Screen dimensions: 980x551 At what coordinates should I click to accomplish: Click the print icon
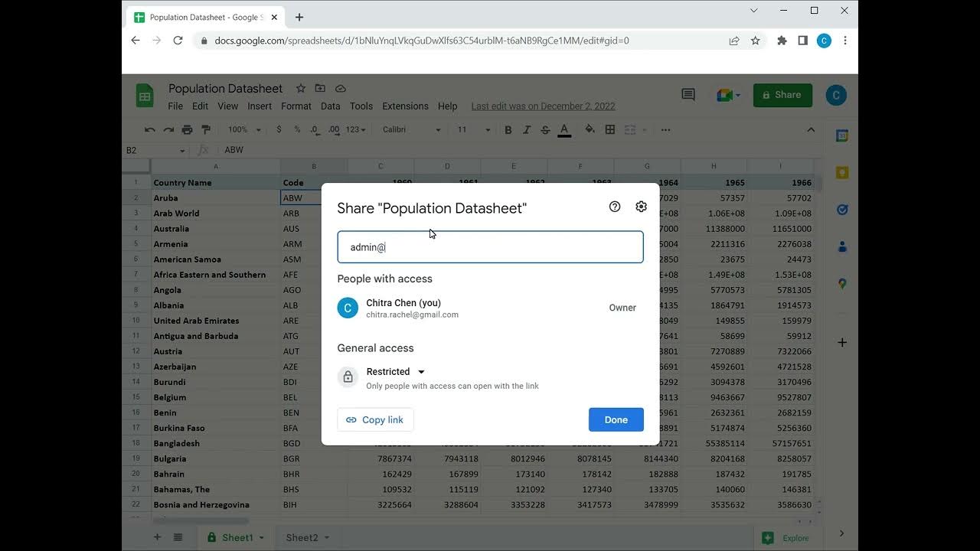coord(187,130)
